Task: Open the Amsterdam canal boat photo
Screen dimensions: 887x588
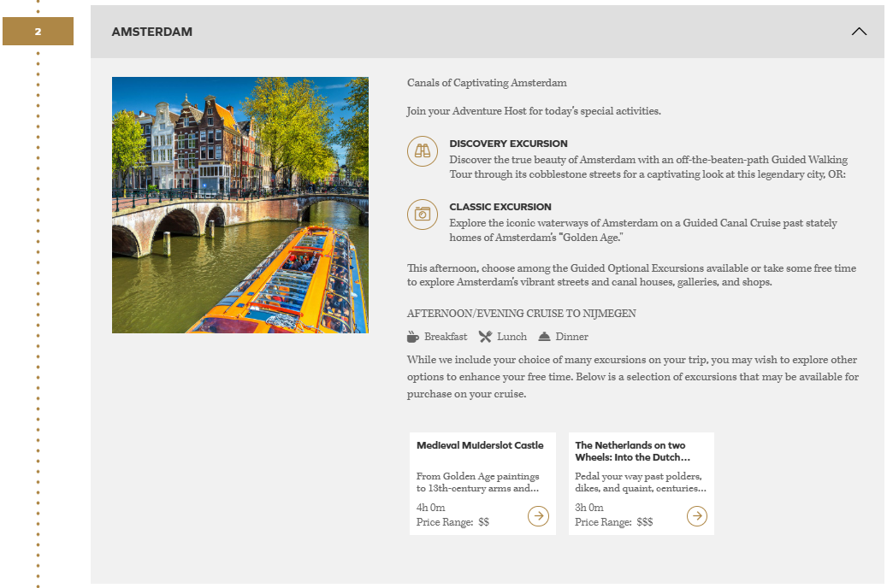Action: pyautogui.click(x=240, y=205)
